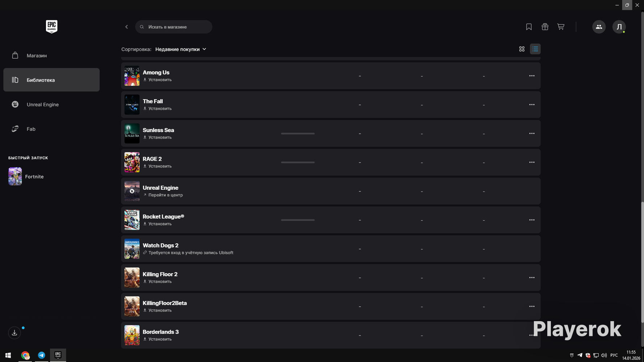Install Killing Floor 2
Screen dimensions: 644x362
pos(158,282)
